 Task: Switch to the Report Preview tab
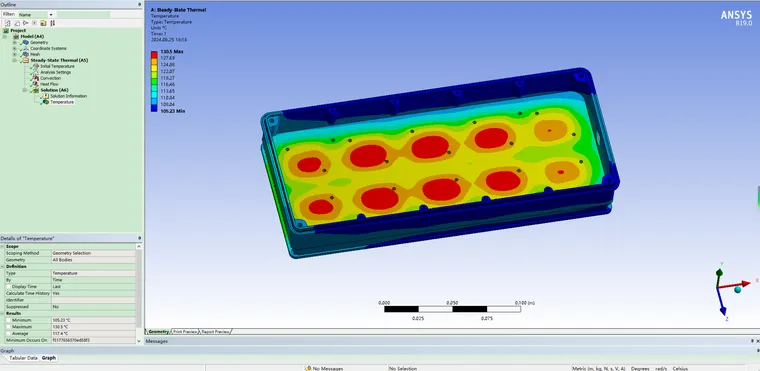tap(215, 332)
